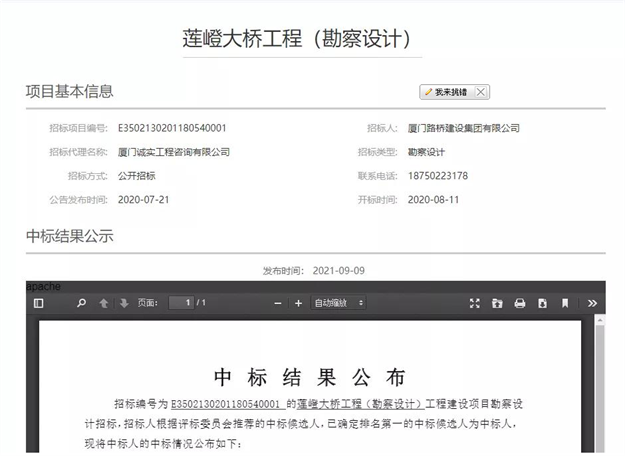Open the PDF viewer tools menu (double arrow)

[592, 303]
